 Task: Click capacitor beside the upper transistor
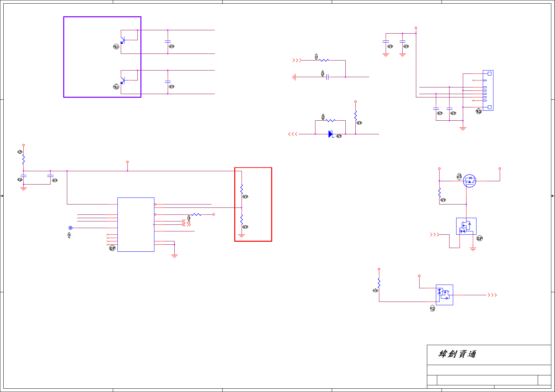click(x=168, y=42)
